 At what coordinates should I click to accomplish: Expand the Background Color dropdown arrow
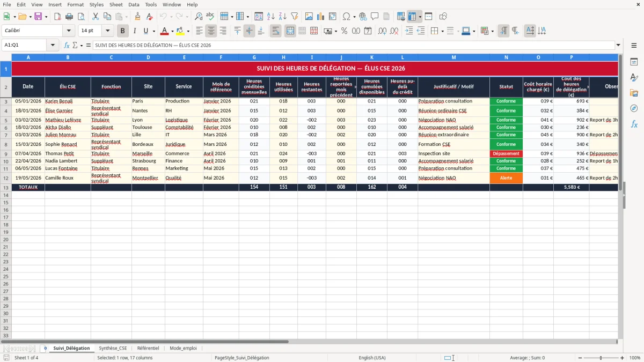click(188, 31)
